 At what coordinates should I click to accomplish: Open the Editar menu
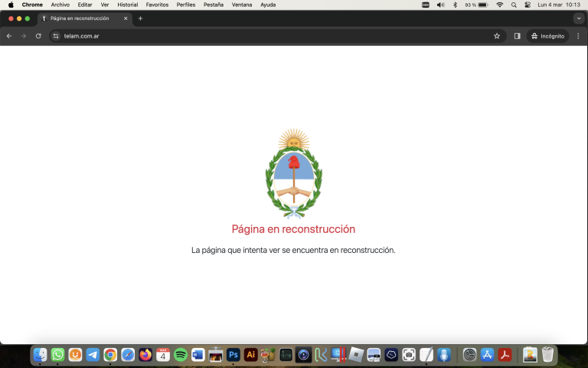point(85,5)
